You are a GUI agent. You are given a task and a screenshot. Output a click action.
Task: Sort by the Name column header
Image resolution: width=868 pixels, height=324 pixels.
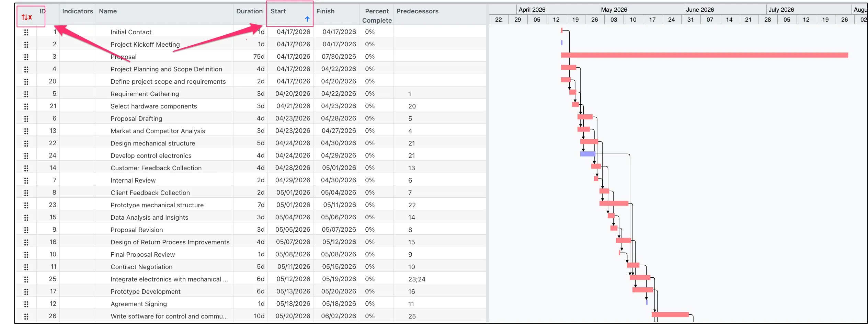click(x=108, y=11)
